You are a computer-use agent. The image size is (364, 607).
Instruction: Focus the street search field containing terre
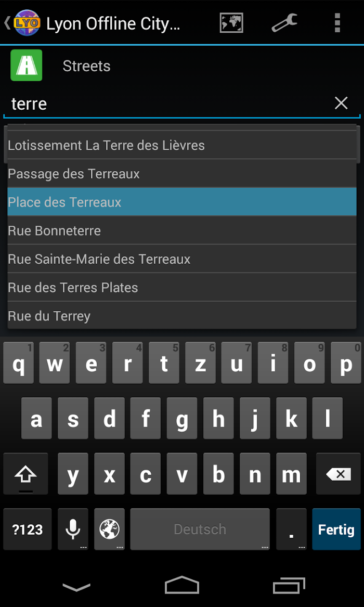pyautogui.click(x=166, y=104)
